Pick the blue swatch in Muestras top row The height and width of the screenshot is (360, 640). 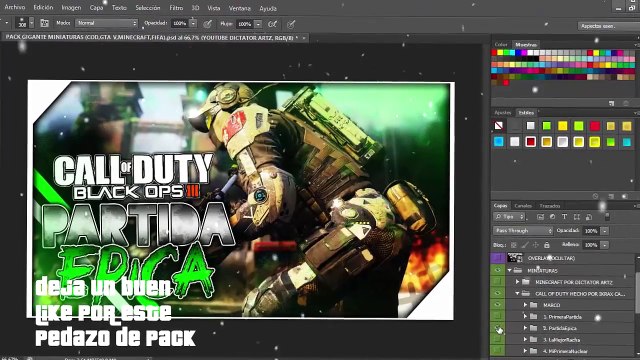coord(518,53)
